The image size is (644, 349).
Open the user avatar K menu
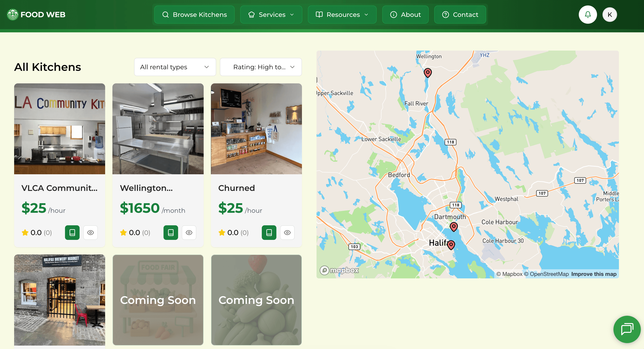(x=610, y=15)
